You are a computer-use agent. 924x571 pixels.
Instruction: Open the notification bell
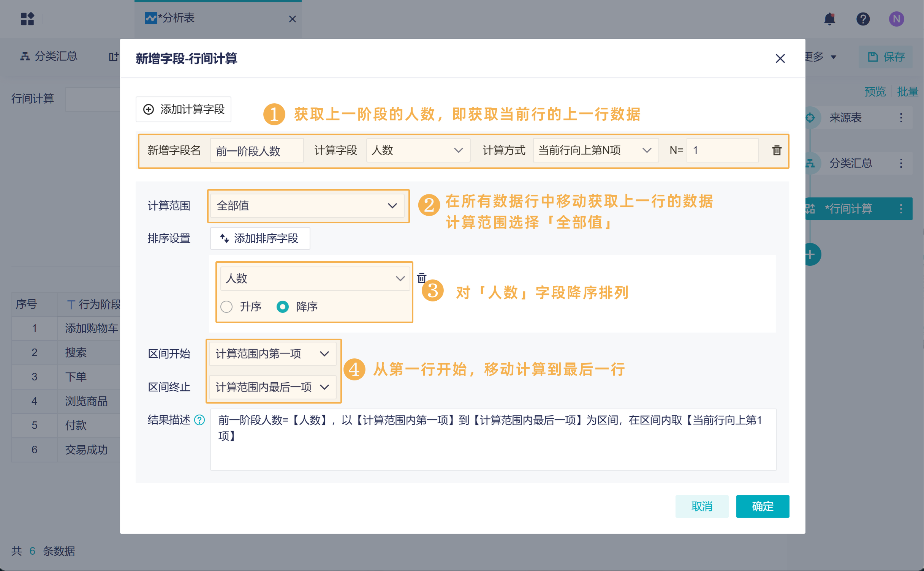[x=830, y=19]
